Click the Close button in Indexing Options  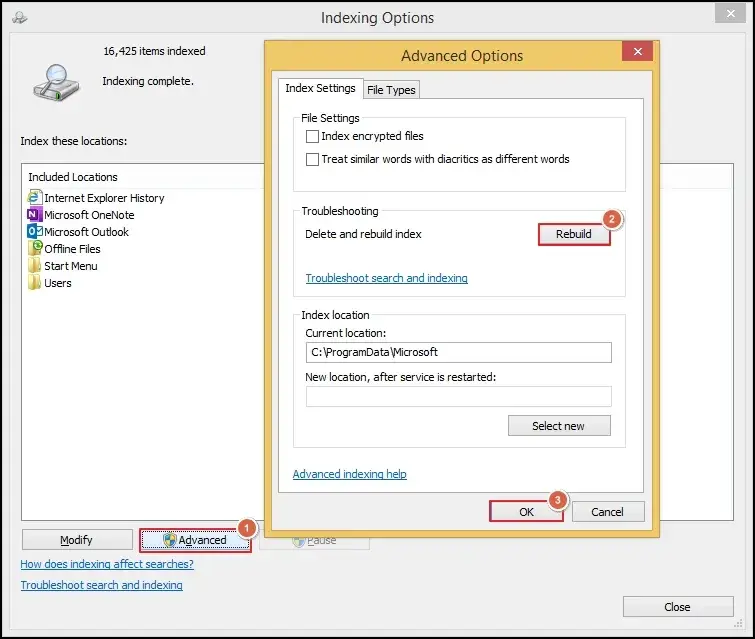tap(677, 607)
